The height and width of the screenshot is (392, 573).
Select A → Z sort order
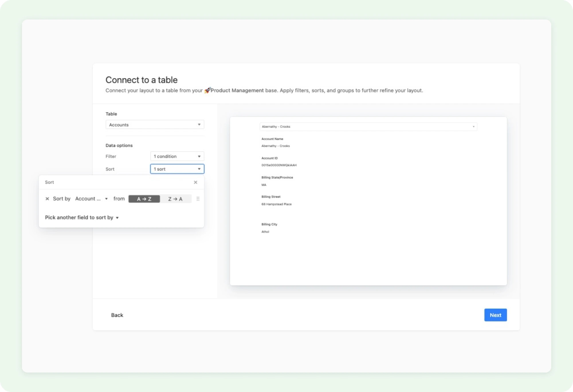pos(144,199)
